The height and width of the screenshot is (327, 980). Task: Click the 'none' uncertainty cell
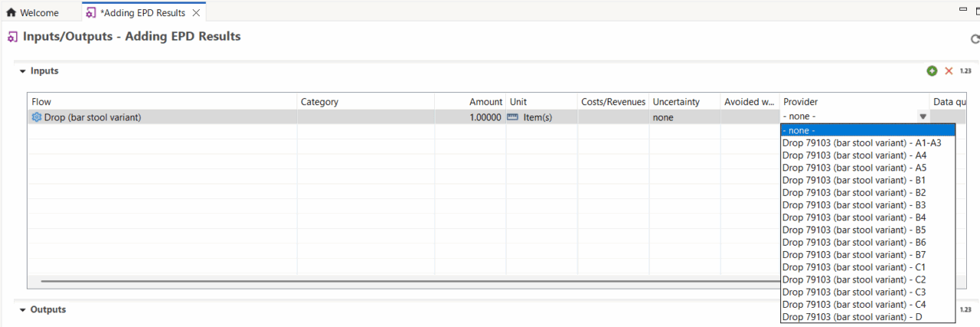coord(684,117)
